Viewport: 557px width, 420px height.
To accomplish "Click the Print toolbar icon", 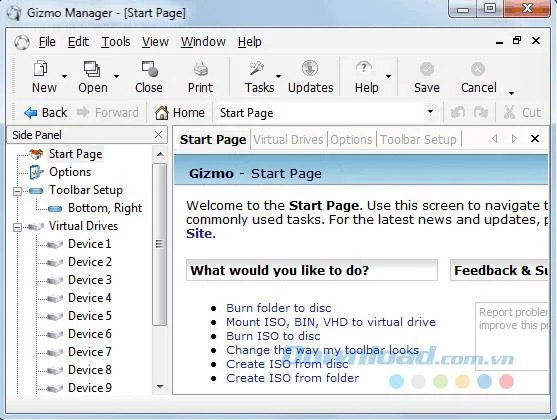I will pos(201,68).
